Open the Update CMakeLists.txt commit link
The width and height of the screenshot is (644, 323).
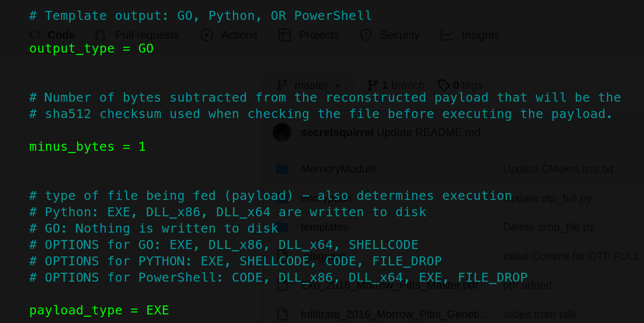point(558,169)
